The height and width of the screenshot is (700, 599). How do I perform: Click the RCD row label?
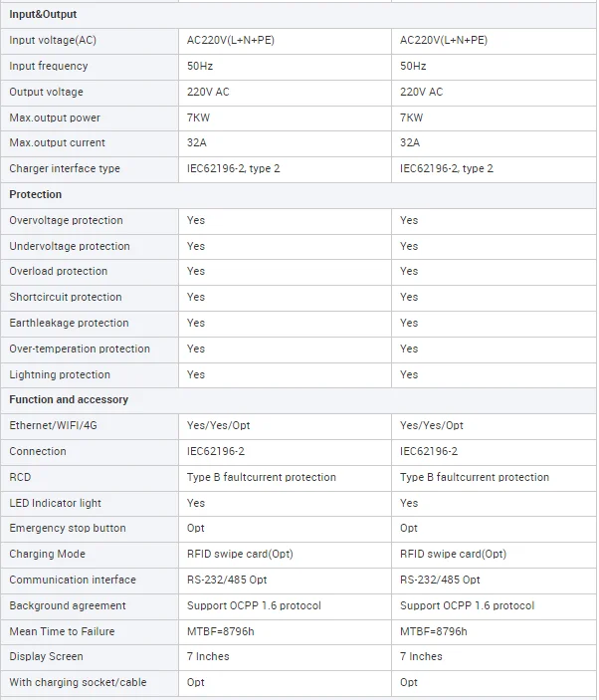click(20, 477)
